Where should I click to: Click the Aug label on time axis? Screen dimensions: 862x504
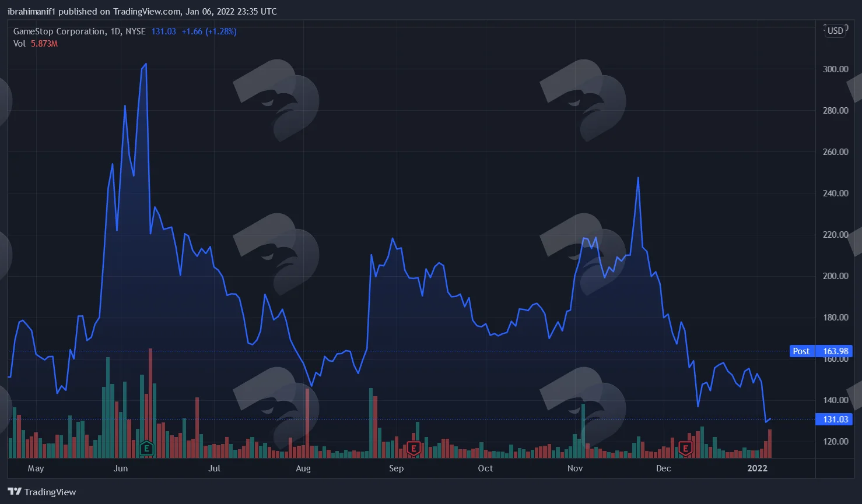303,468
